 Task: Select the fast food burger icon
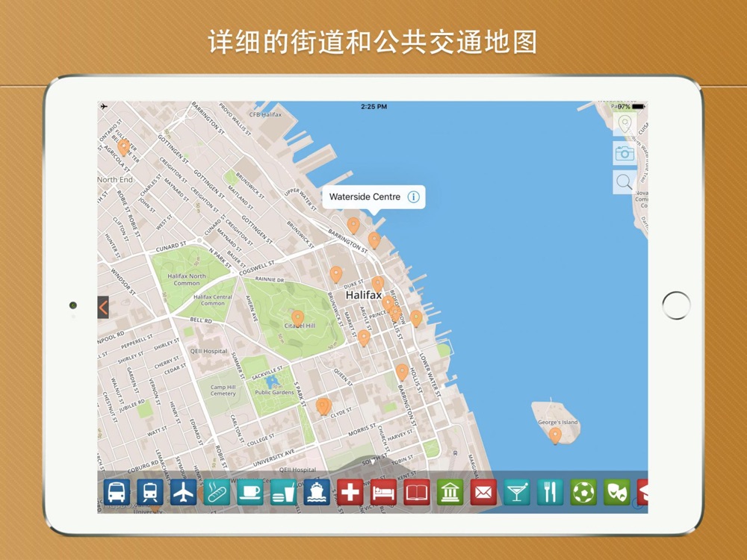click(283, 492)
